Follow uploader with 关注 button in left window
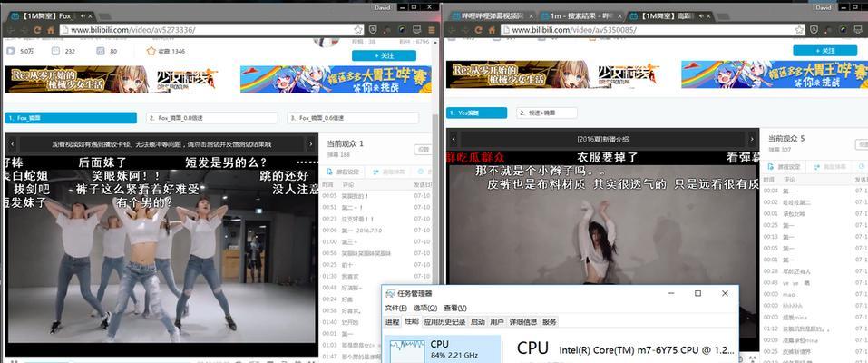 (x=384, y=55)
